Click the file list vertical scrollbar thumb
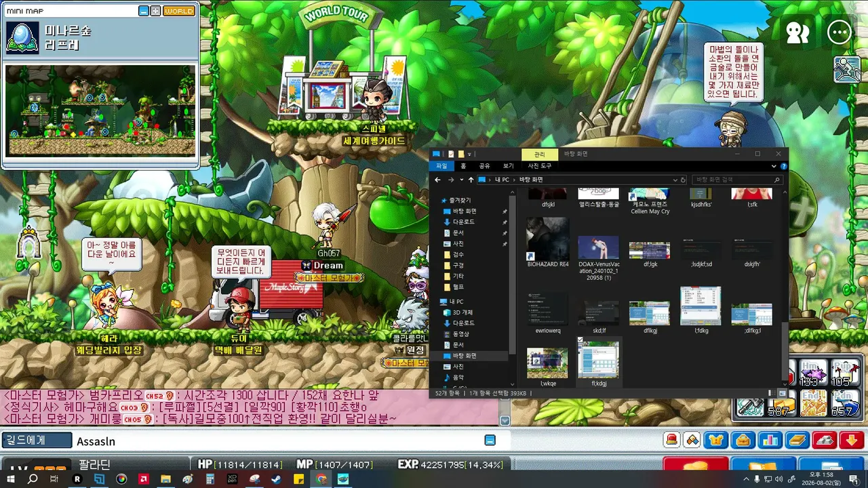The width and height of the screenshot is (868, 488). point(786,351)
